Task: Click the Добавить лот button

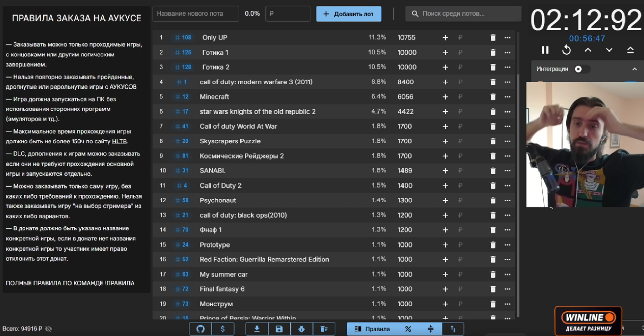Action: pos(349,14)
